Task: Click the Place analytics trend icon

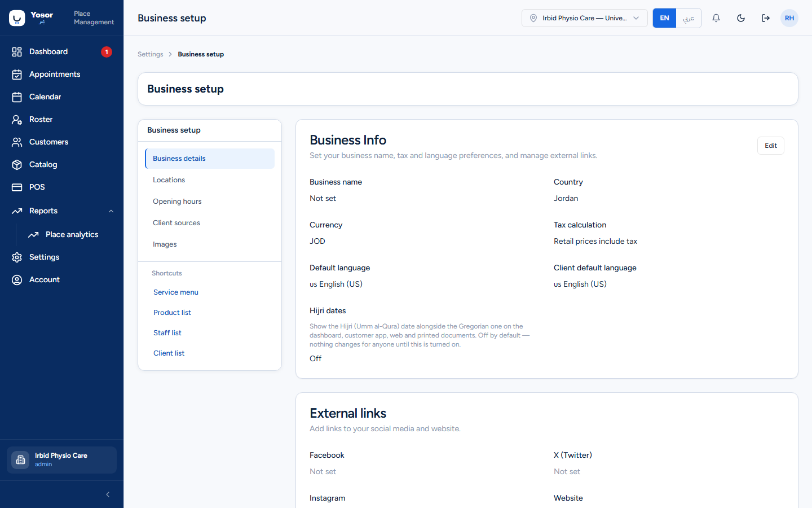Action: [x=33, y=235]
